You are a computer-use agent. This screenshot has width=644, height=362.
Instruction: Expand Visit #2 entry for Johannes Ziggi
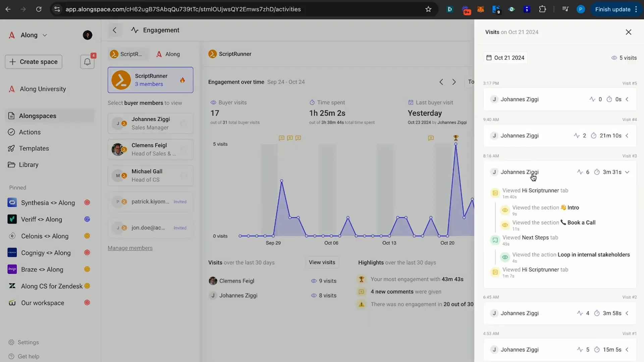tap(628, 313)
